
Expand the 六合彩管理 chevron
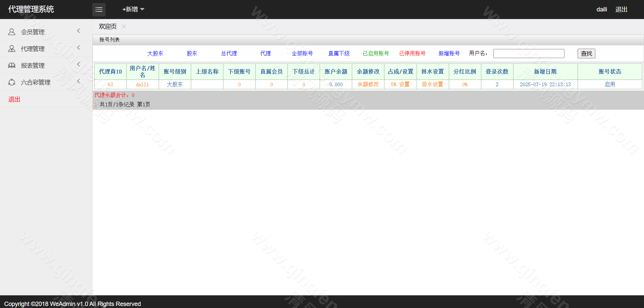pos(79,81)
